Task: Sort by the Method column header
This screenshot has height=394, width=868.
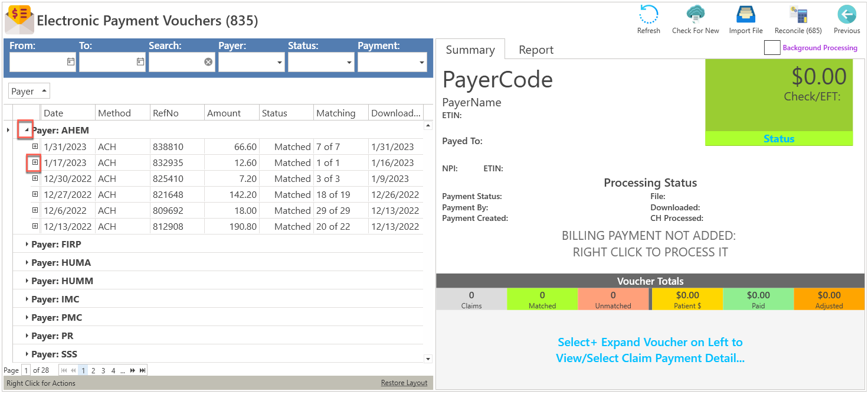Action: pos(122,113)
